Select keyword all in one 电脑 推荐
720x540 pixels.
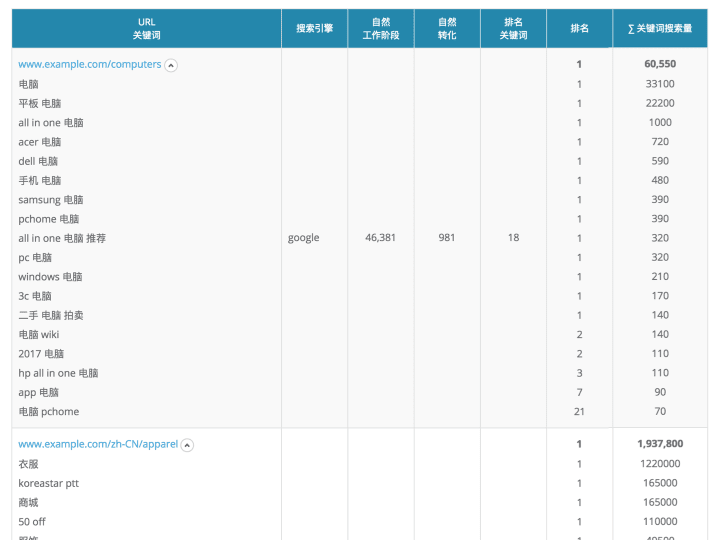(x=62, y=238)
